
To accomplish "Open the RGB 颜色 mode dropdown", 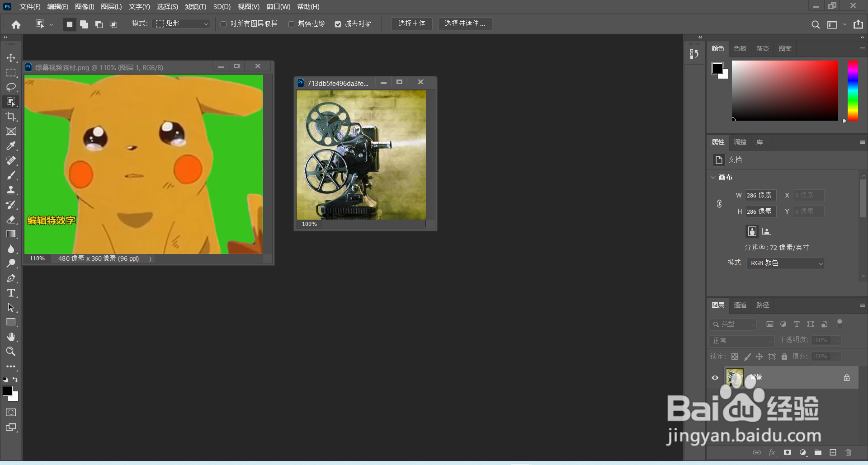I will (x=786, y=263).
